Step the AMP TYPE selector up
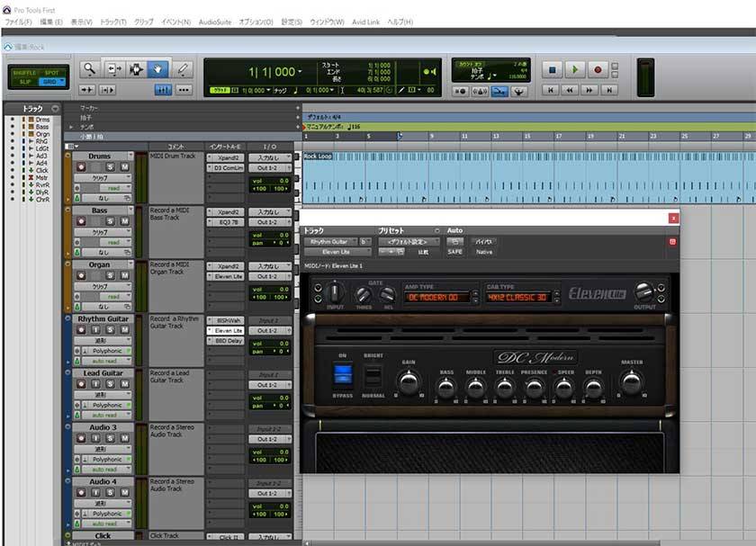756x546 pixels. (x=475, y=293)
